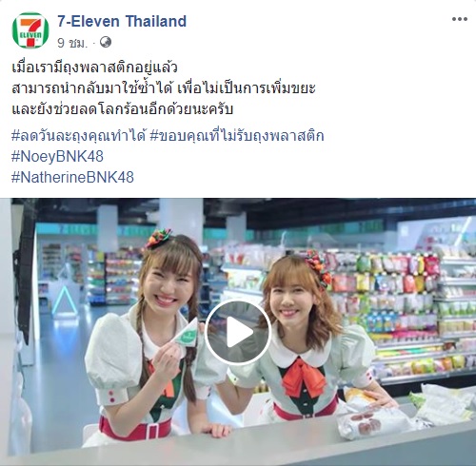
Task: Click the 7-Eleven logo profile picture
Action: tap(30, 30)
